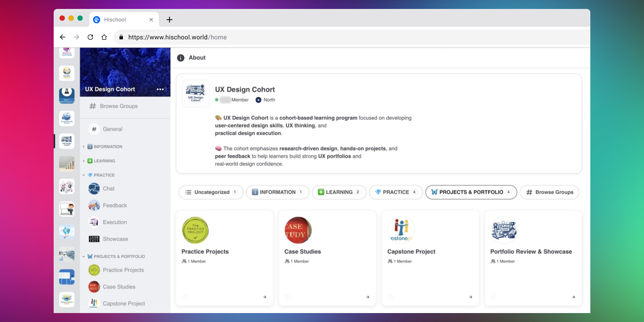Viewport: 644px width, 322px height.
Task: Select the UX Design Cohort community icon in the rail
Action: (67, 141)
